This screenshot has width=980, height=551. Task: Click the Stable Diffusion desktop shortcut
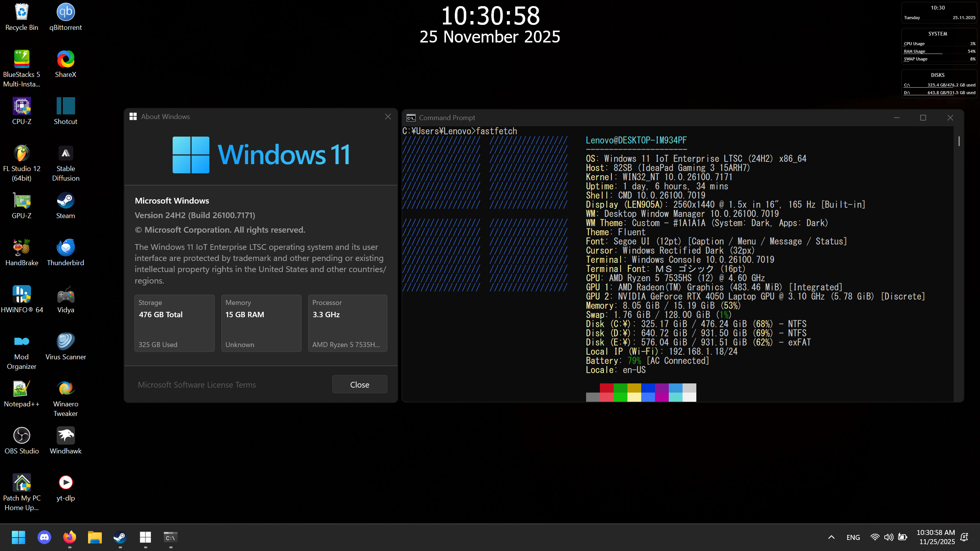65,153
